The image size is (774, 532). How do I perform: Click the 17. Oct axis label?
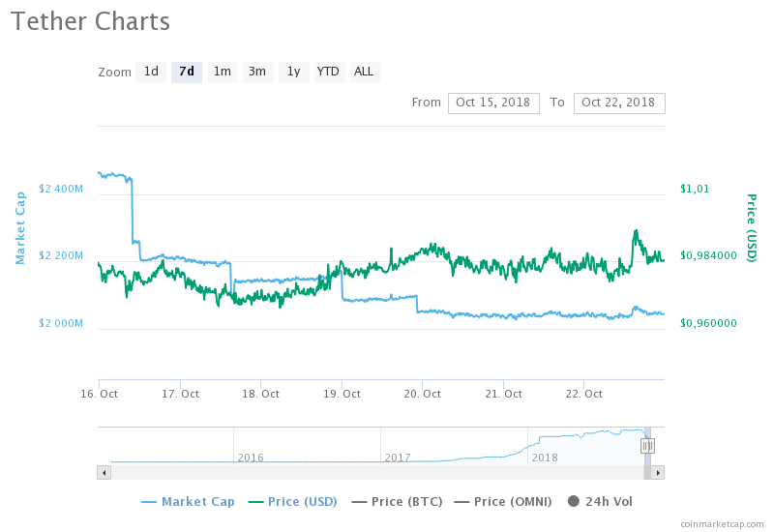pyautogui.click(x=180, y=394)
